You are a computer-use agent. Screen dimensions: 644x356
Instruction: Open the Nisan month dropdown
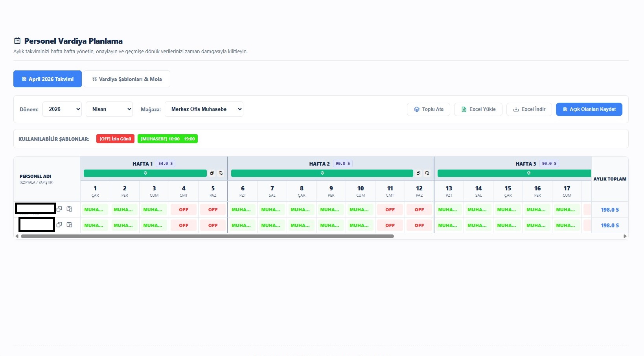[x=109, y=109]
